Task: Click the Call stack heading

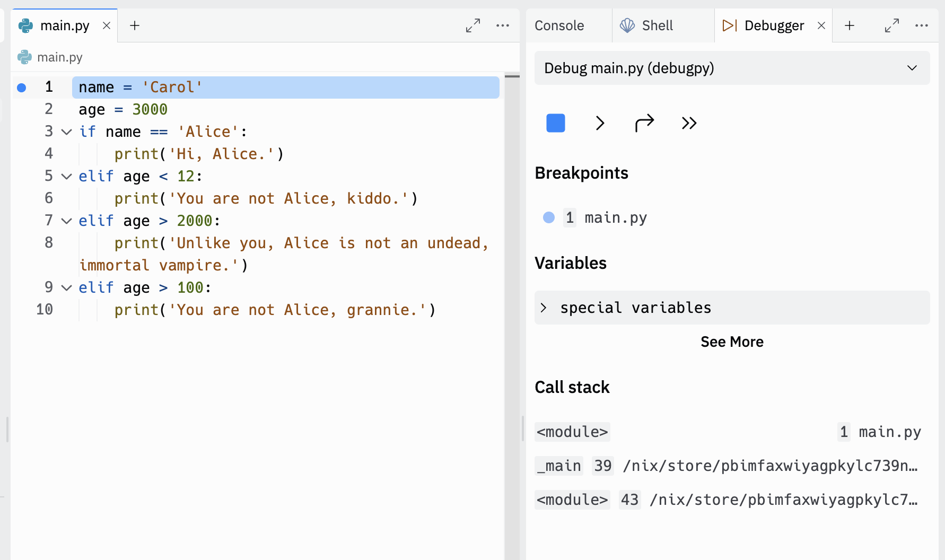Action: (x=572, y=387)
